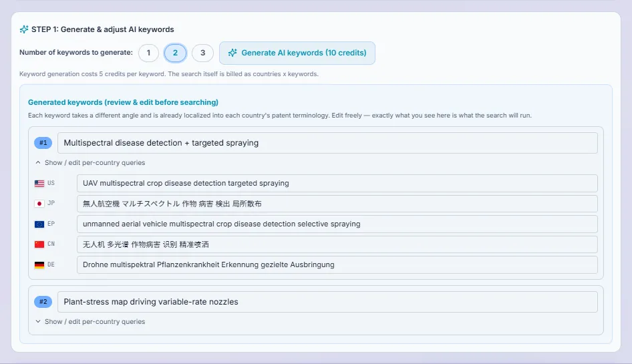The image size is (632, 364).
Task: Click the #2 keyword badge
Action: coord(43,301)
